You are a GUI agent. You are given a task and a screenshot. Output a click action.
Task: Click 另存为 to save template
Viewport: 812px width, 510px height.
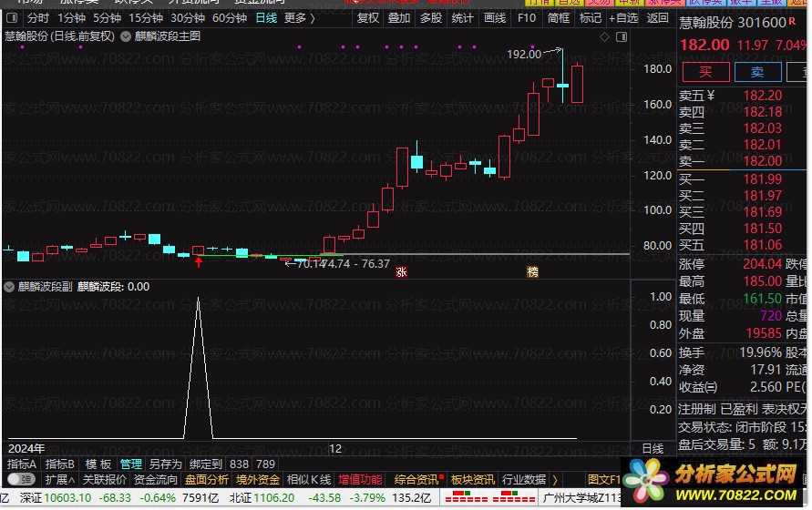click(166, 464)
